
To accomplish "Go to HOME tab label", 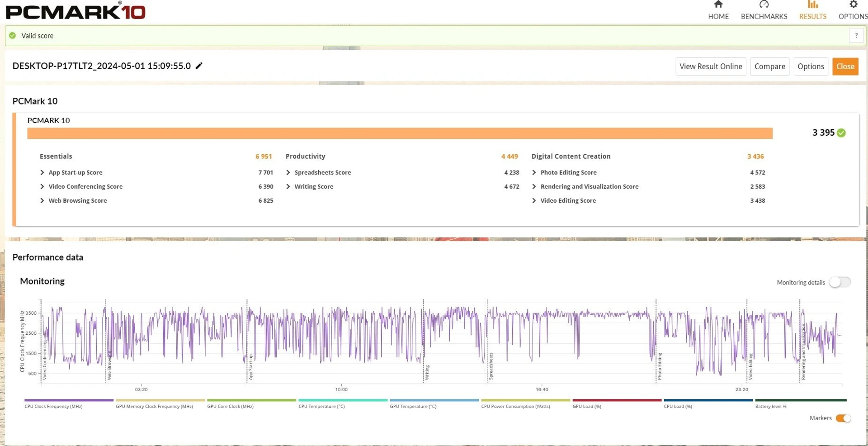I will point(718,16).
